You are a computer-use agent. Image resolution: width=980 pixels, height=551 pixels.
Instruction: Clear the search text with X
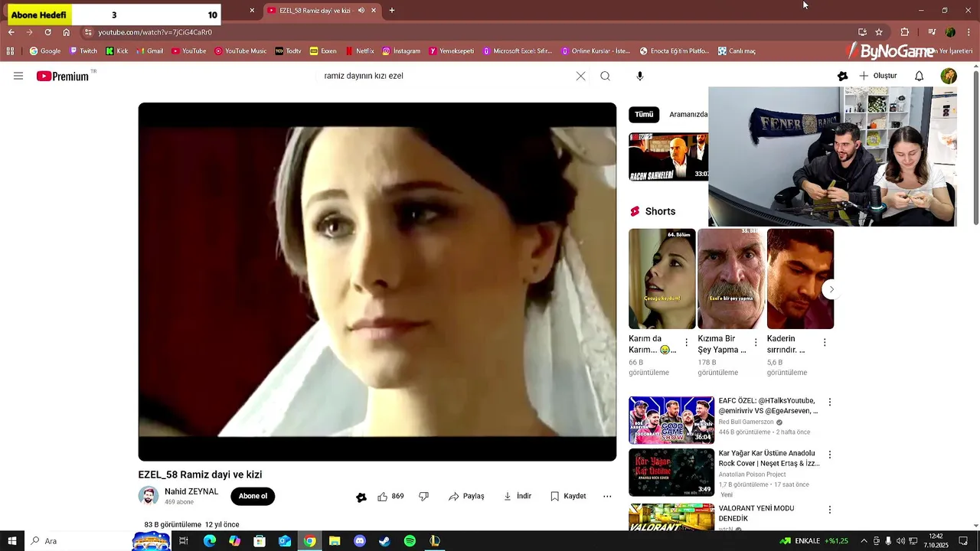(x=580, y=76)
